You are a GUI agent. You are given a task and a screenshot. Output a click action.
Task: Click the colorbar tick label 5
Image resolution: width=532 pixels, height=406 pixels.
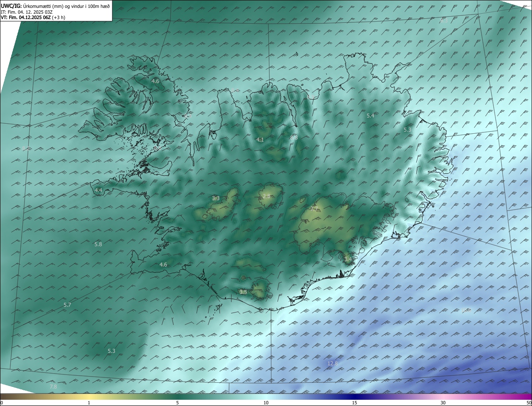(177, 403)
